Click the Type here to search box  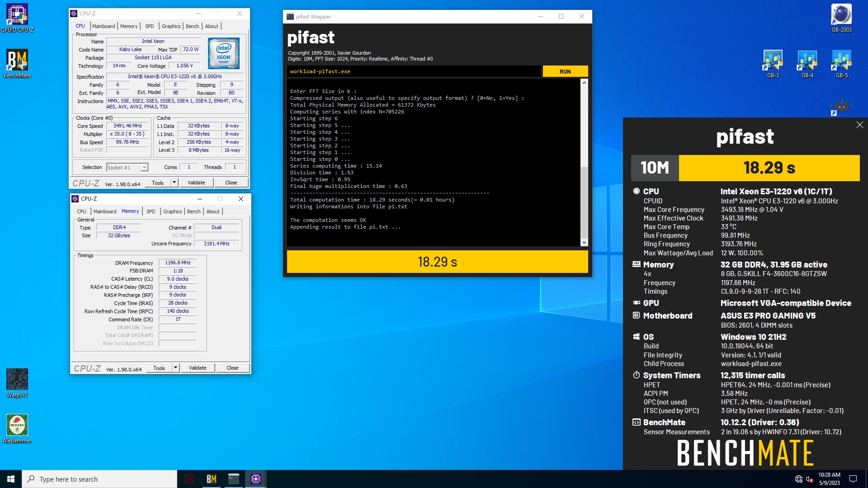coord(99,479)
